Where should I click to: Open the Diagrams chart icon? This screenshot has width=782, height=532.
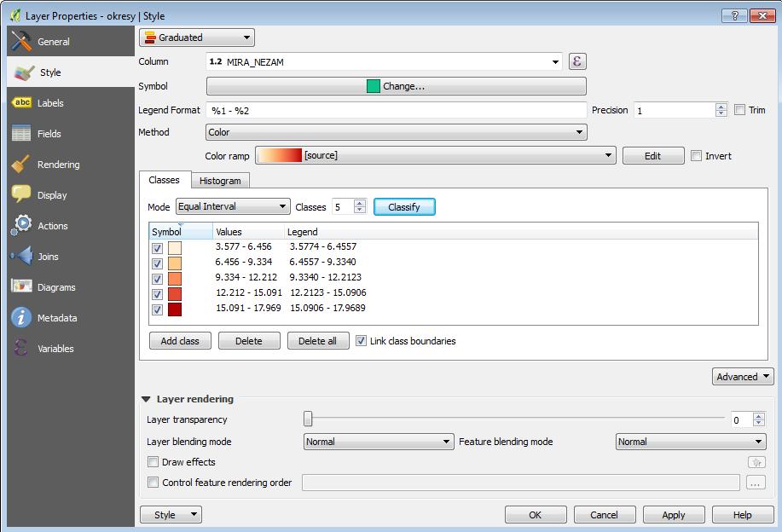tap(21, 286)
